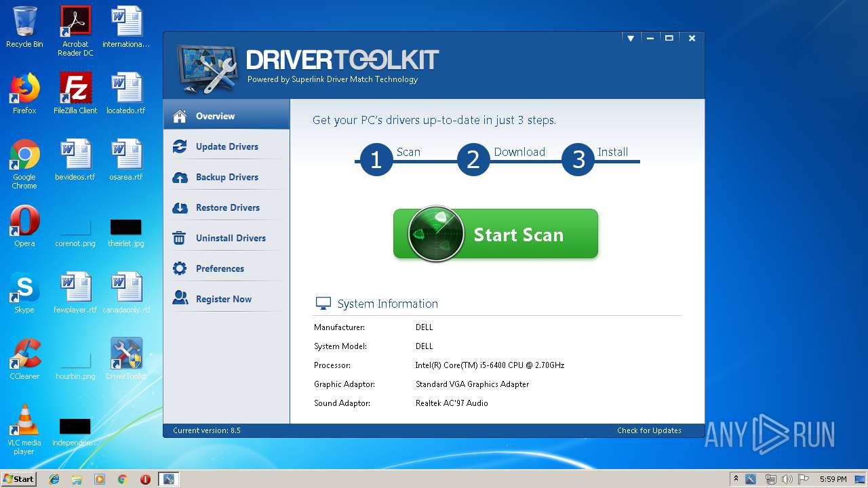Open the Overview tab
Screen dimensions: 868x488
coord(226,116)
